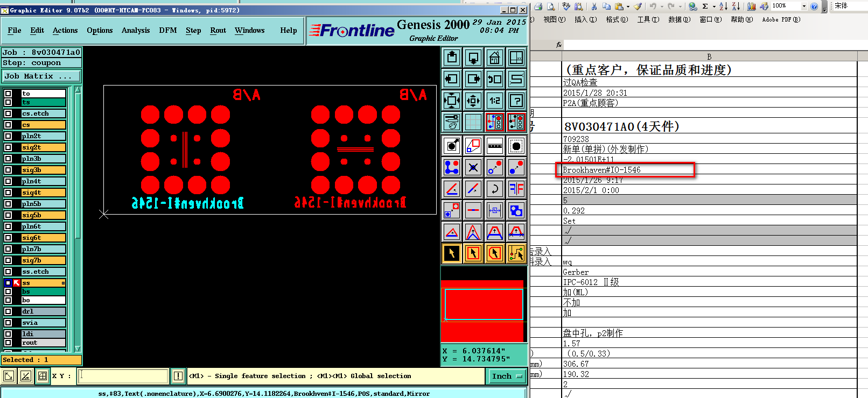The width and height of the screenshot is (868, 398).
Task: Select the black-background arrow pointer tool
Action: (x=452, y=253)
